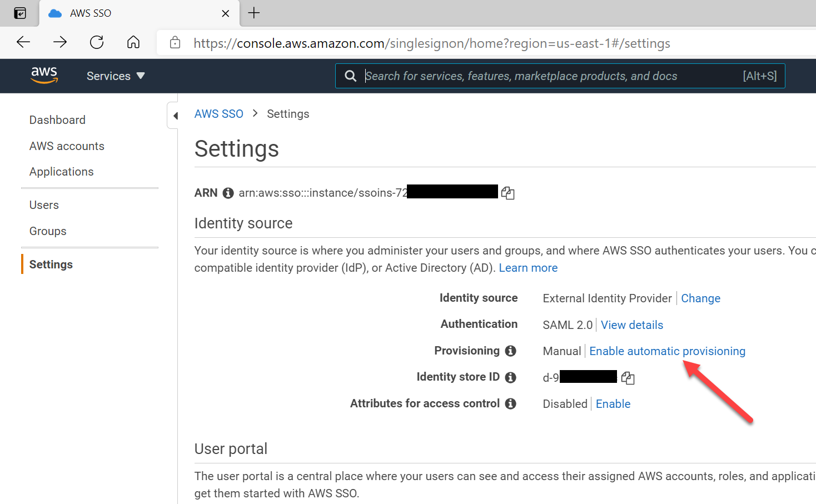Show info for Provisioning
This screenshot has height=504, width=816.
[510, 351]
